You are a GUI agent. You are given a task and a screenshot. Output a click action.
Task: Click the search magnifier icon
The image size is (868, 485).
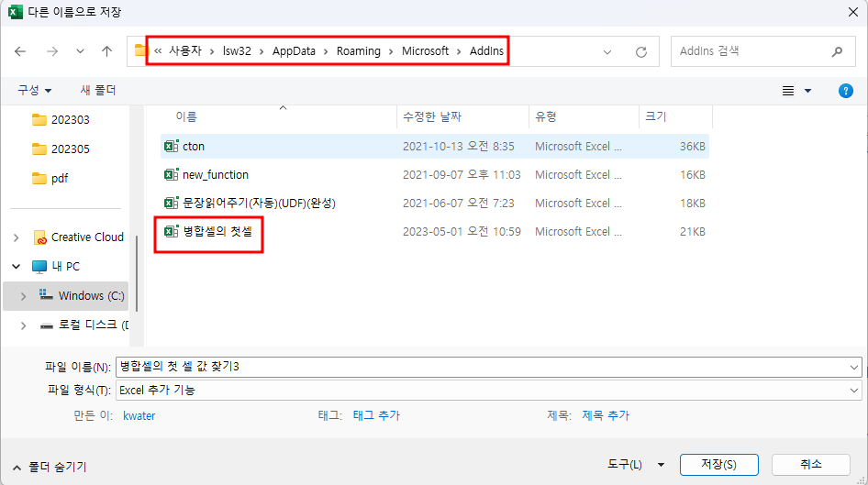837,51
